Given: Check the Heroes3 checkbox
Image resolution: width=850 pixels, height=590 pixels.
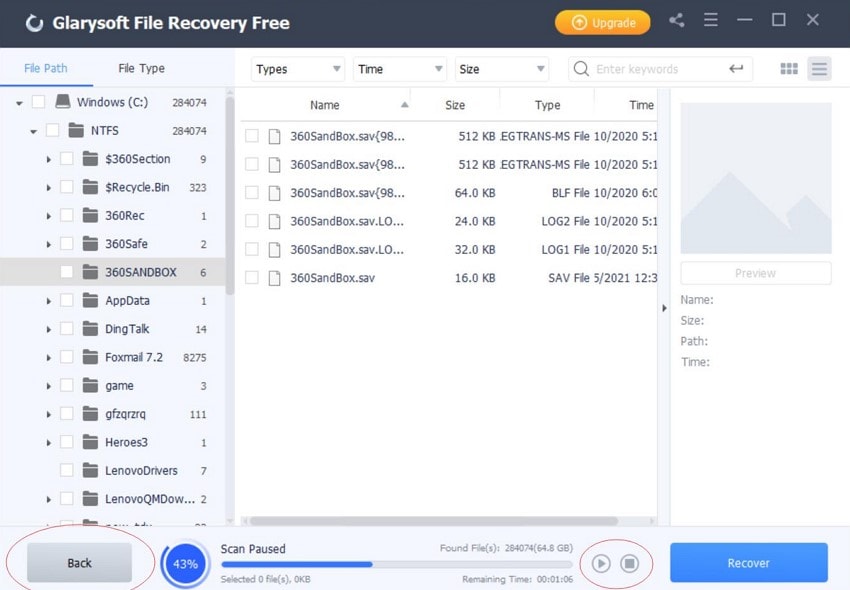Looking at the screenshot, I should 67,442.
